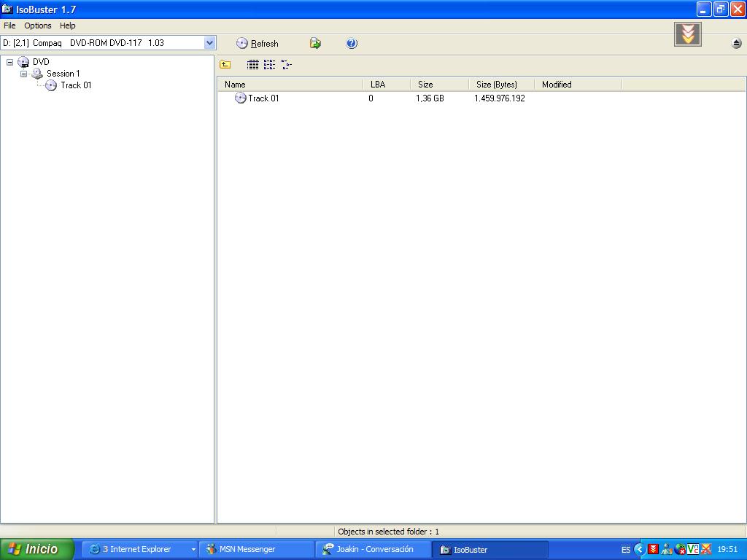Click the go up one folder icon
Screen dimensions: 747x560
click(x=225, y=64)
